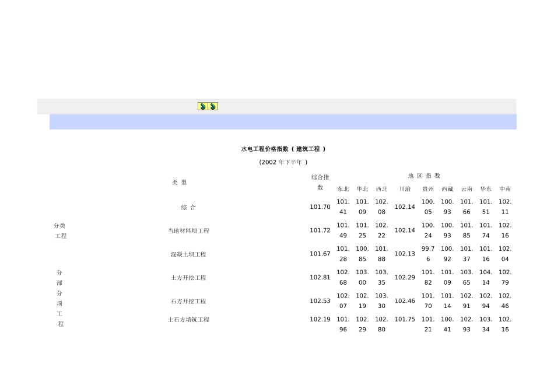Click the second yellow arrow icon in the gray bar
554x392 pixels.
(213, 106)
